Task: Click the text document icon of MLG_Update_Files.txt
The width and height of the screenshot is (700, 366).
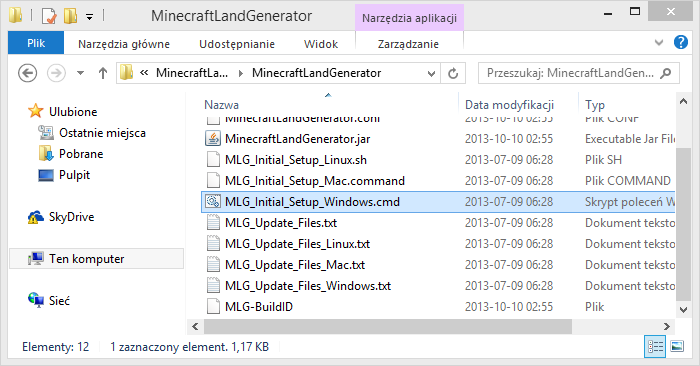Action: tap(213, 223)
